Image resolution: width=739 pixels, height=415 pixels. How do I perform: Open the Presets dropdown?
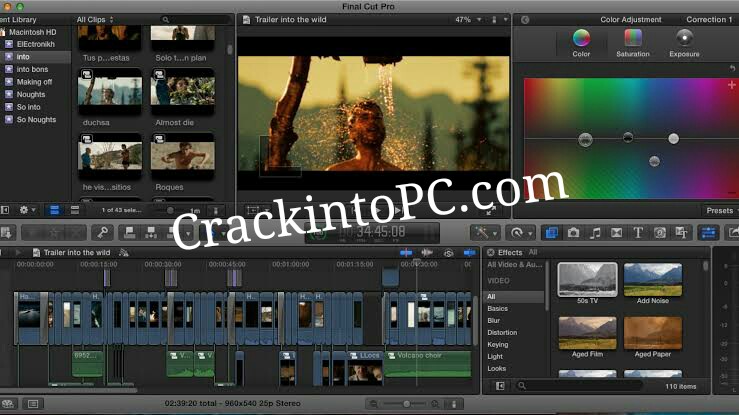click(721, 211)
